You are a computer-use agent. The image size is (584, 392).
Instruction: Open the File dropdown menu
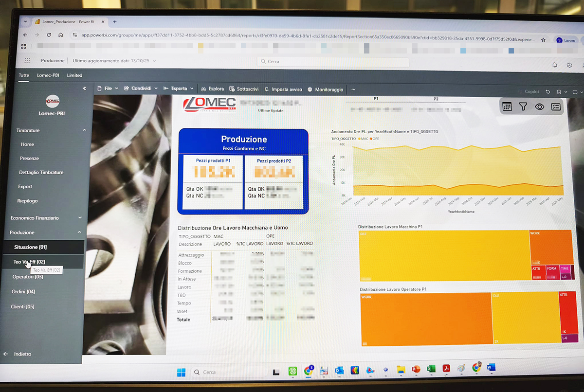coord(107,89)
